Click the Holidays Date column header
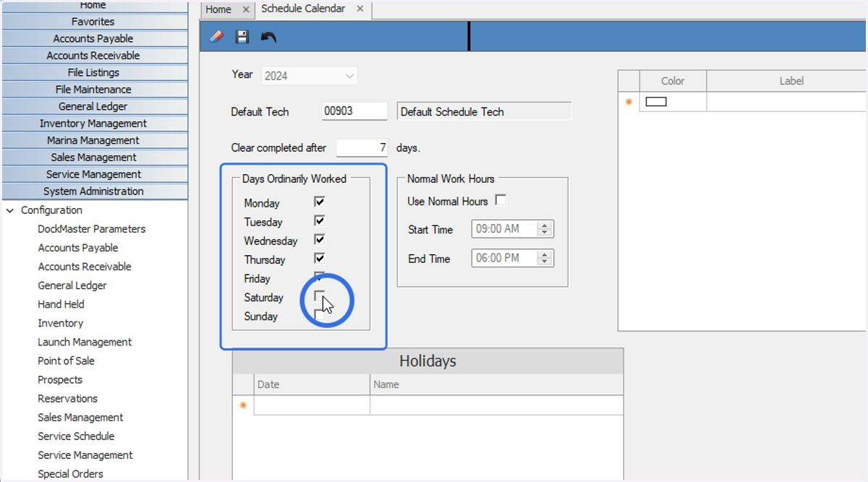868x482 pixels. tap(312, 384)
